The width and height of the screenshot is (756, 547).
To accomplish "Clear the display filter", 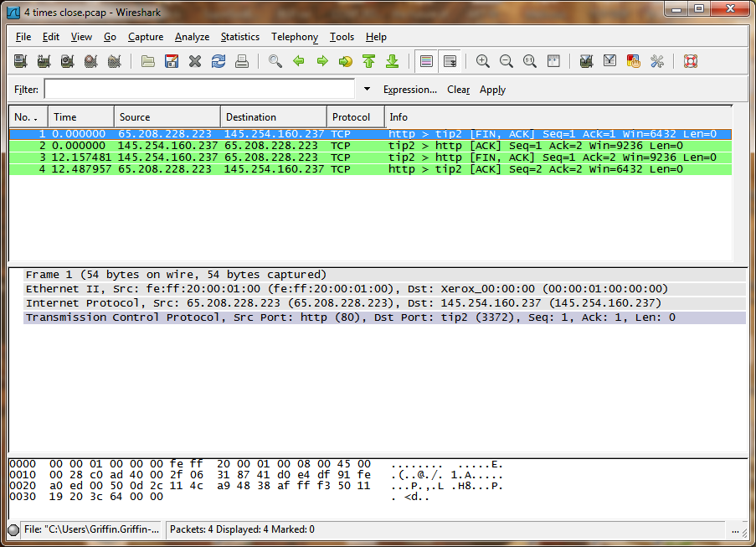I will [459, 90].
